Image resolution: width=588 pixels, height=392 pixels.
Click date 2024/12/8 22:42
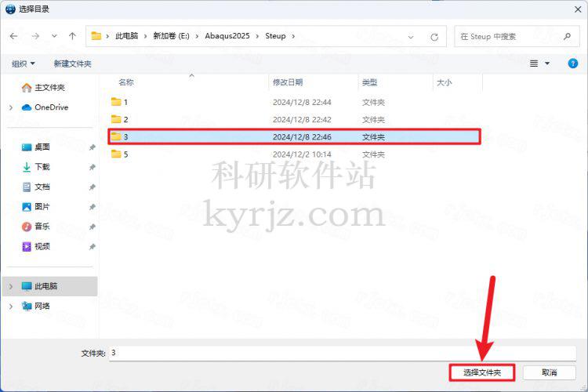click(x=302, y=120)
